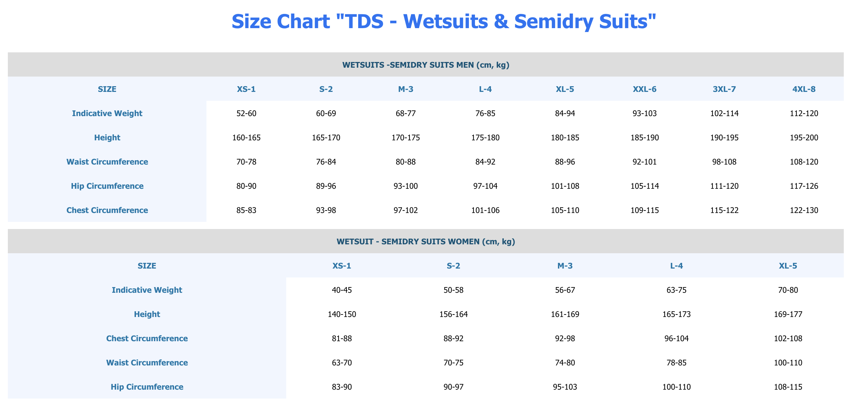Screen dimensions: 868x416
Task: Select the men's M-3 weight cell 68-77
Action: (x=406, y=113)
